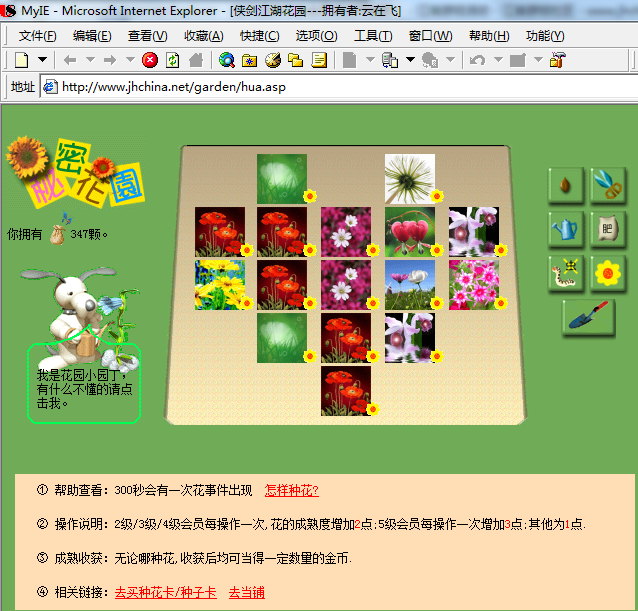Select the blue watering can tool

pyautogui.click(x=566, y=229)
